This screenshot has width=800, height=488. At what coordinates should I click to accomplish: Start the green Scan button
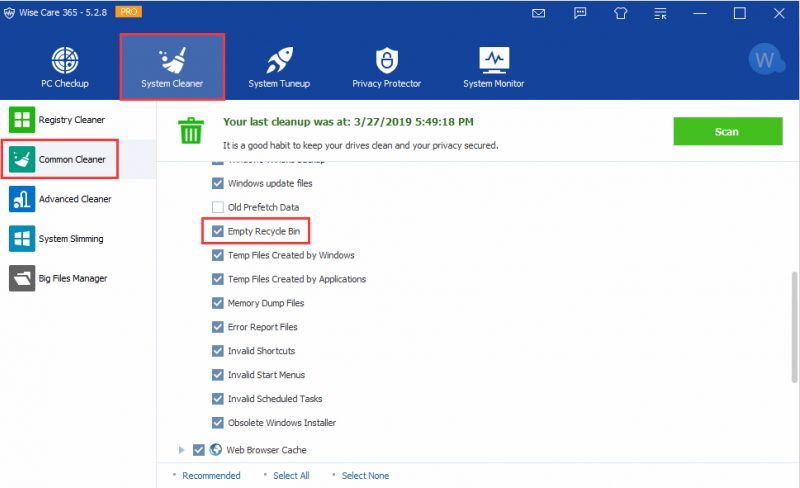click(728, 131)
